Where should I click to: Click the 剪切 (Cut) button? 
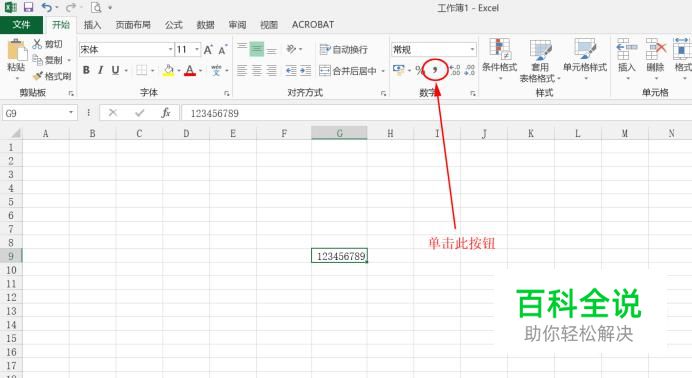click(48, 44)
